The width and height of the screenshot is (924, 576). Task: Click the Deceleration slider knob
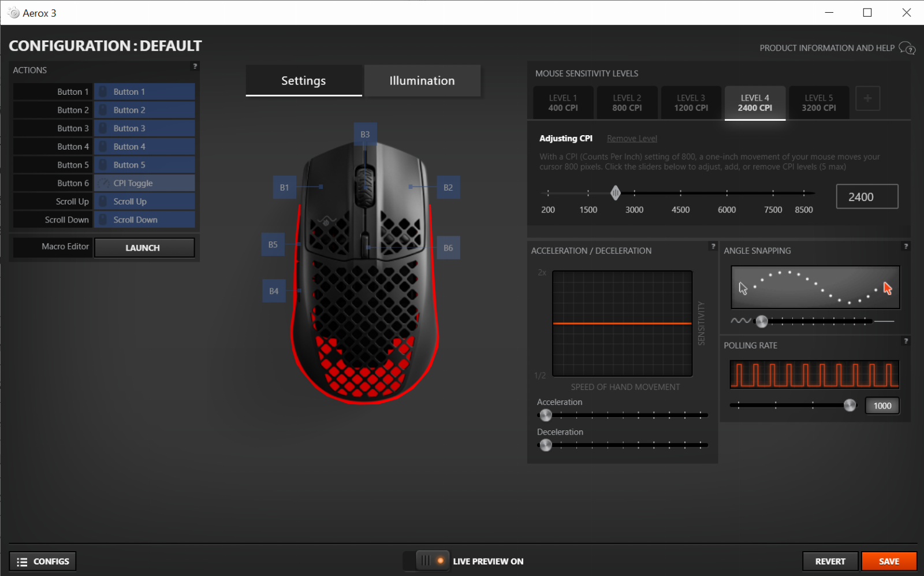click(546, 445)
